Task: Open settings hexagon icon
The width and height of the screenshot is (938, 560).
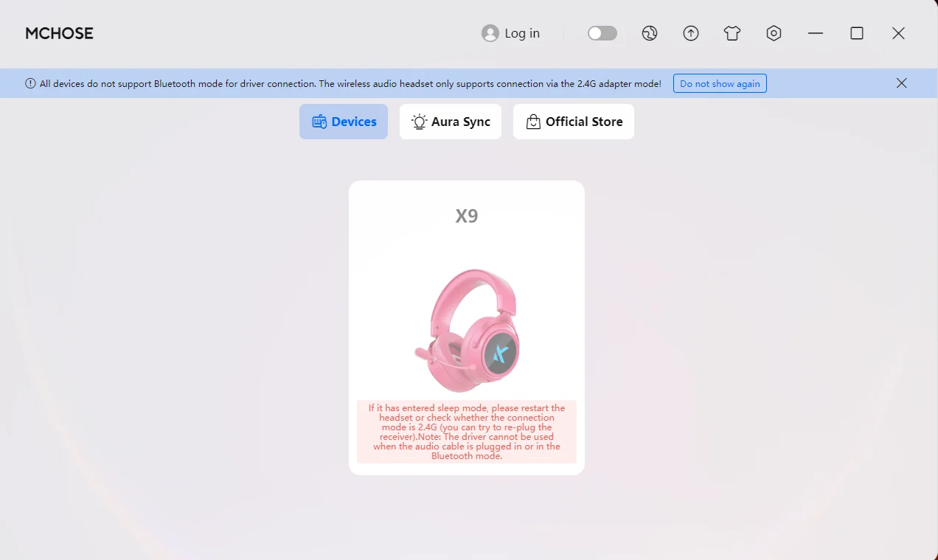Action: point(774,33)
